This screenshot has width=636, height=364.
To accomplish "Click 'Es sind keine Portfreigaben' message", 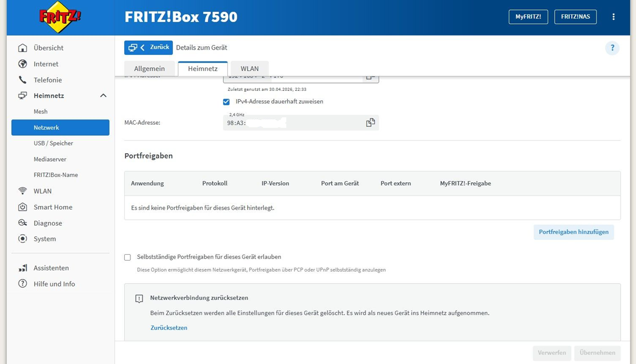I will tap(202, 208).
